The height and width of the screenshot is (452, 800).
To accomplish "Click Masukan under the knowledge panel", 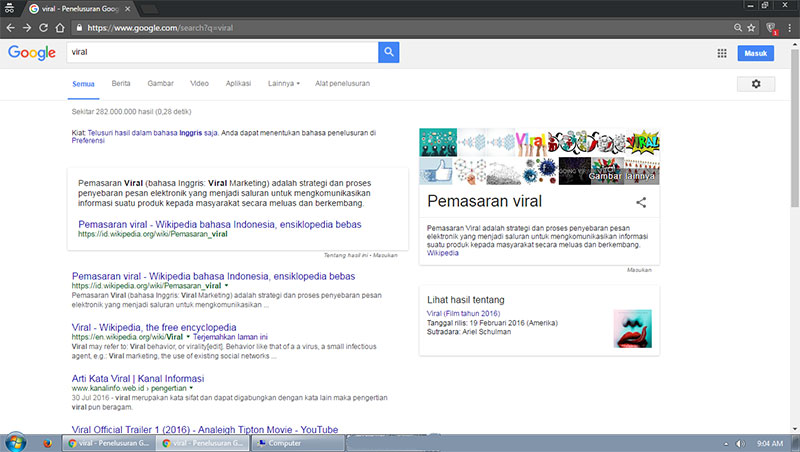I will coord(639,270).
